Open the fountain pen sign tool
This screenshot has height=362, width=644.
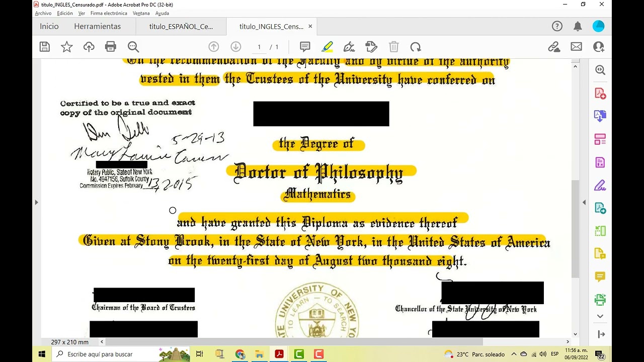[x=349, y=47]
